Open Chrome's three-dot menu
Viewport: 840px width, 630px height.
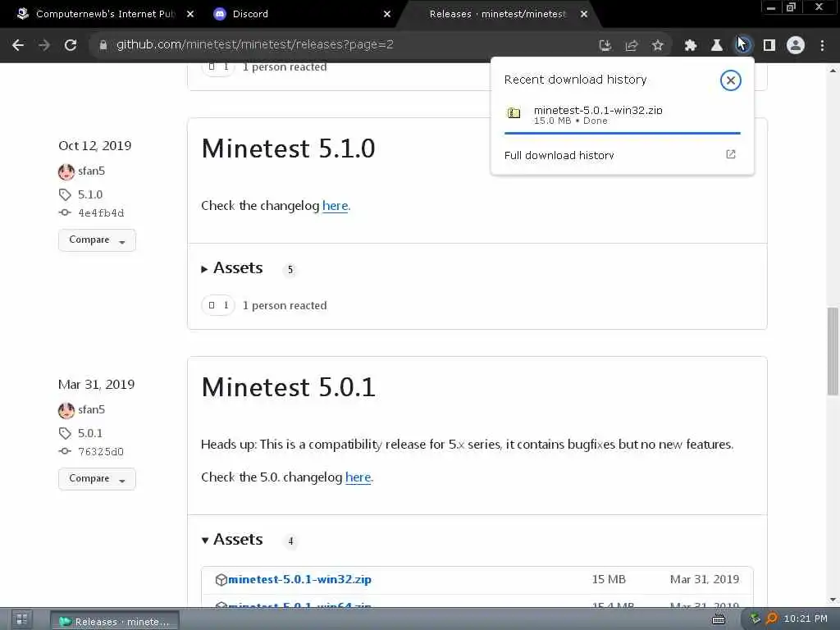[x=822, y=46]
